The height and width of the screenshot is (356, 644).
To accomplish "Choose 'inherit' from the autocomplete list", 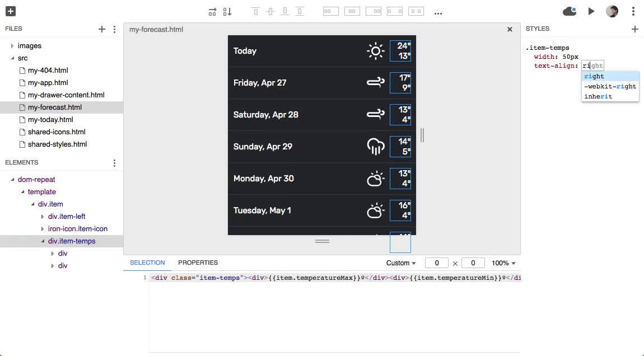I will click(598, 96).
